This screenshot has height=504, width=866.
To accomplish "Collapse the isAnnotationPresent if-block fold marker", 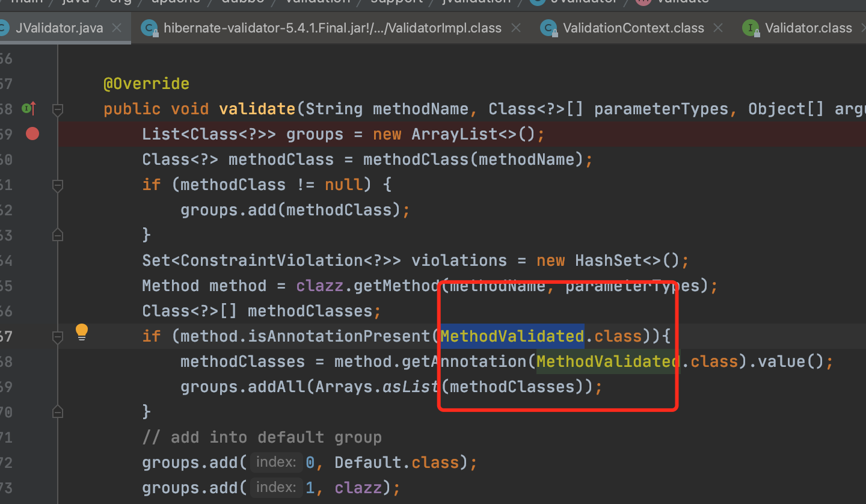I will coord(58,337).
